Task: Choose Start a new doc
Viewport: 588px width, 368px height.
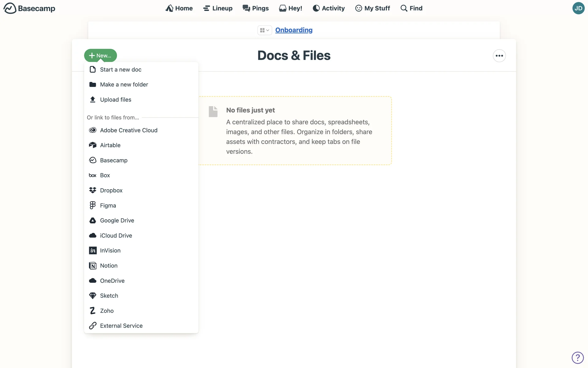Action: (121, 70)
